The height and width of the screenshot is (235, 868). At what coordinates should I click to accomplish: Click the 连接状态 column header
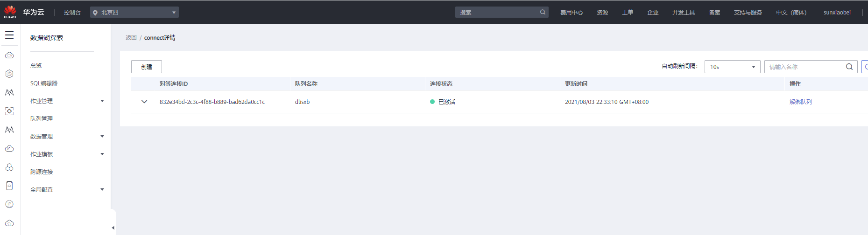(441, 84)
